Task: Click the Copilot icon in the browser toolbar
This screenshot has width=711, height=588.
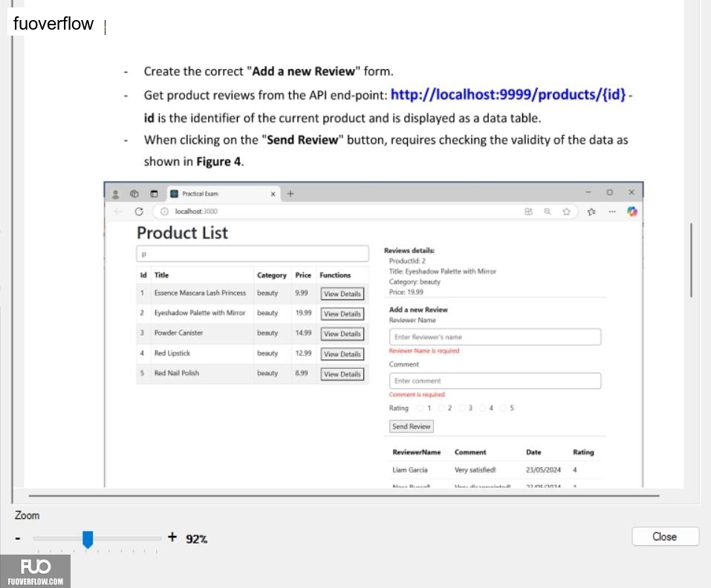Action: (x=632, y=212)
